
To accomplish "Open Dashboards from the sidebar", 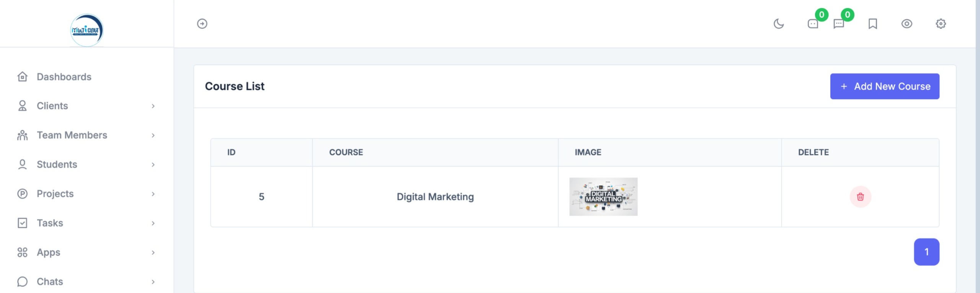I will point(64,77).
